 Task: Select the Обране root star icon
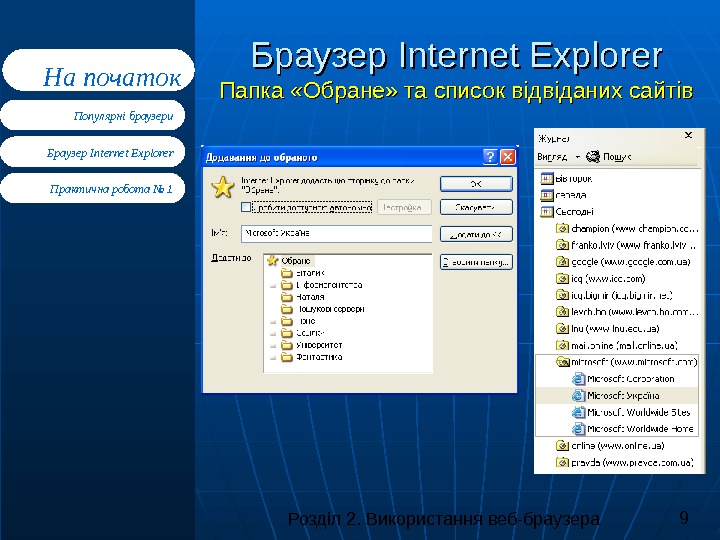[x=273, y=261]
